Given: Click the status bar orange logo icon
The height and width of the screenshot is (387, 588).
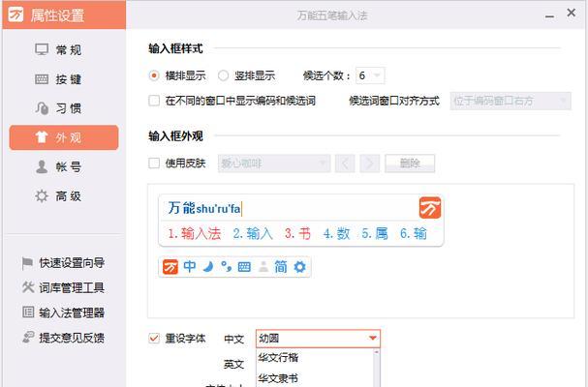Looking at the screenshot, I should coord(170,267).
